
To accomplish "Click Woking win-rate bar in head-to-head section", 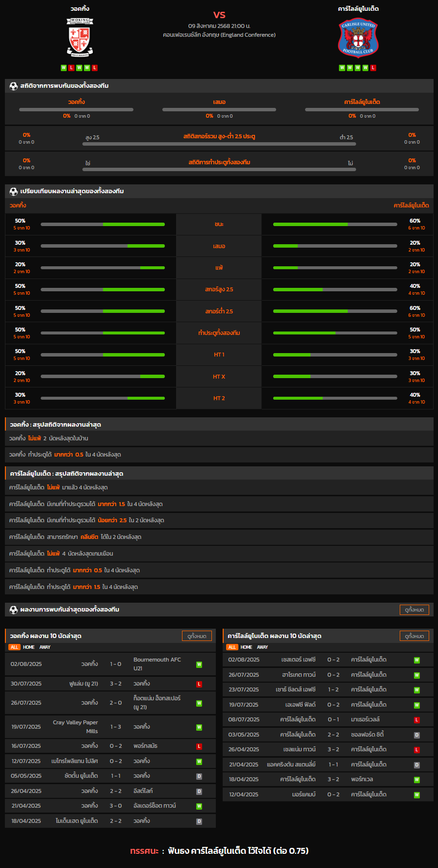I will [x=76, y=110].
